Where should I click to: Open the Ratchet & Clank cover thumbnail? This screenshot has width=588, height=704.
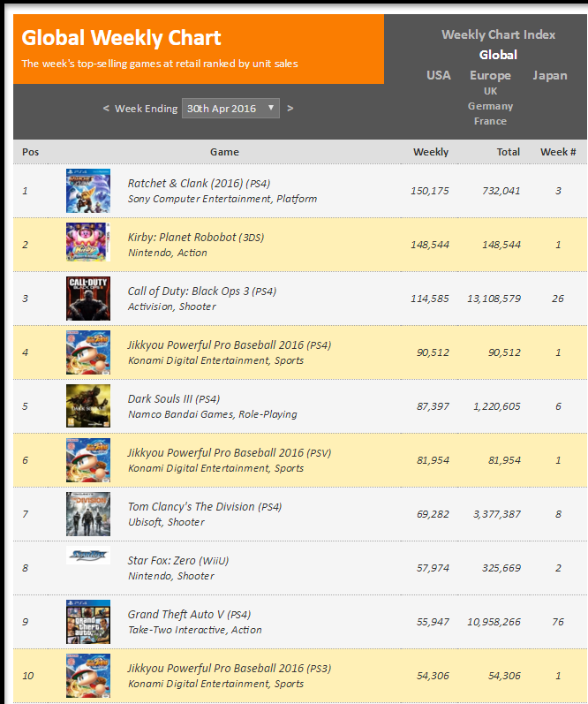(x=88, y=191)
